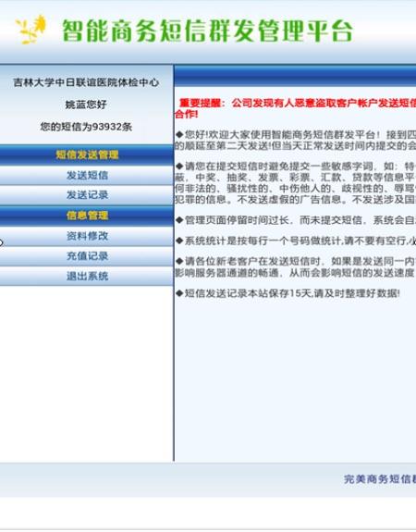Click the 智能商务短信群发管理平台 title

point(207,31)
